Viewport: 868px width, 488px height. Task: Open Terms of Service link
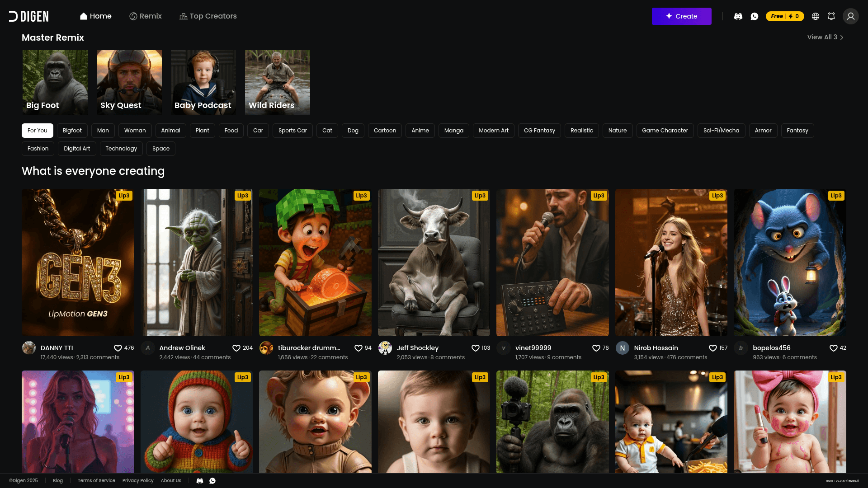tap(96, 481)
